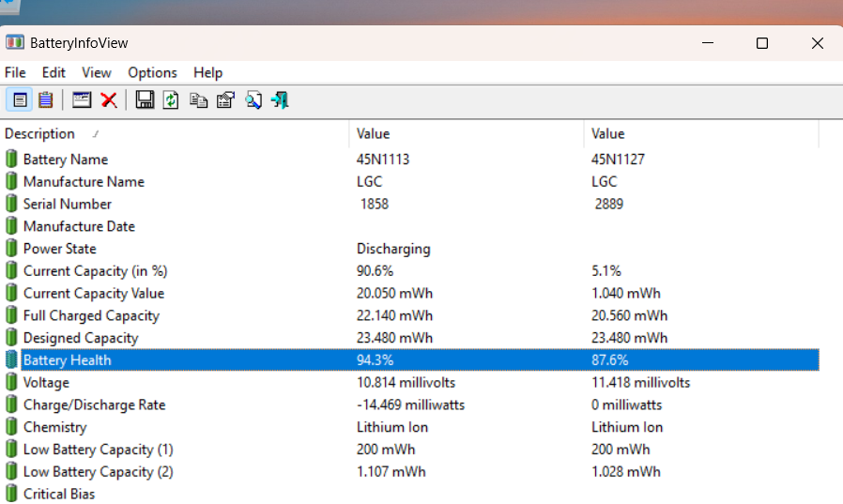Click serial number 2889
This screenshot has height=504, width=843.
click(609, 204)
